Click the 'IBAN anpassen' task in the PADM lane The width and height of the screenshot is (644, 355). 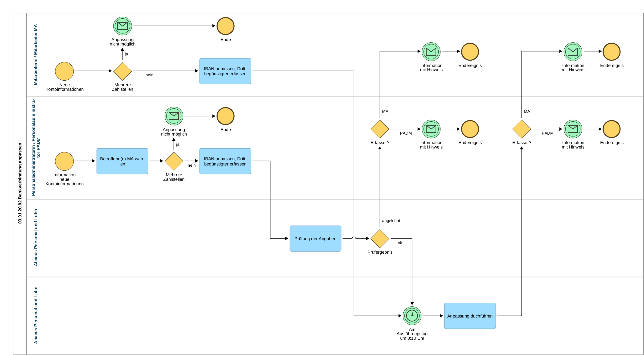tap(225, 161)
